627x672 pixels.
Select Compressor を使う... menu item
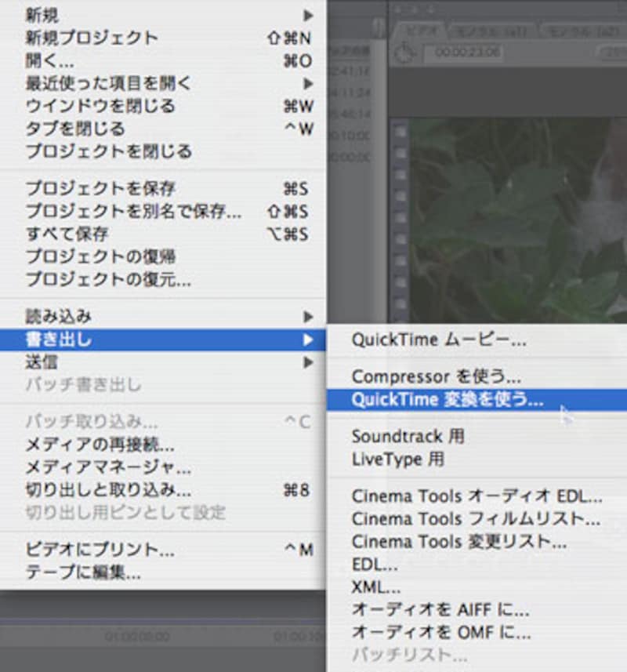[x=436, y=377]
